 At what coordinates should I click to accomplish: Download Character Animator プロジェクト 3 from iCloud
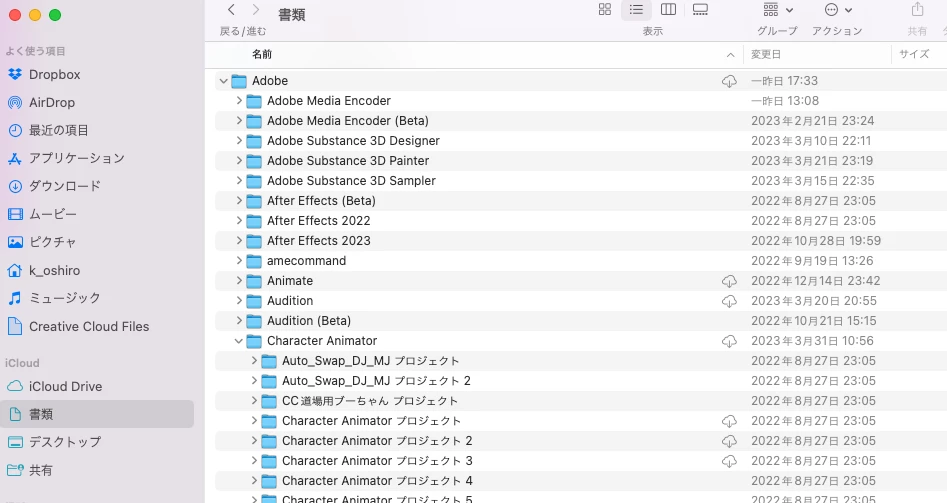[730, 461]
